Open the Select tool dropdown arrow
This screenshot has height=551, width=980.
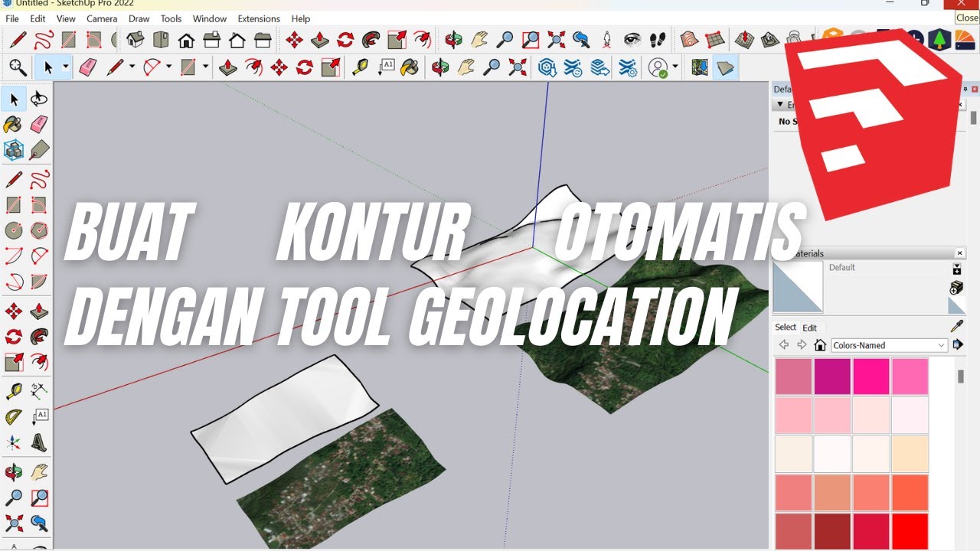coord(66,67)
